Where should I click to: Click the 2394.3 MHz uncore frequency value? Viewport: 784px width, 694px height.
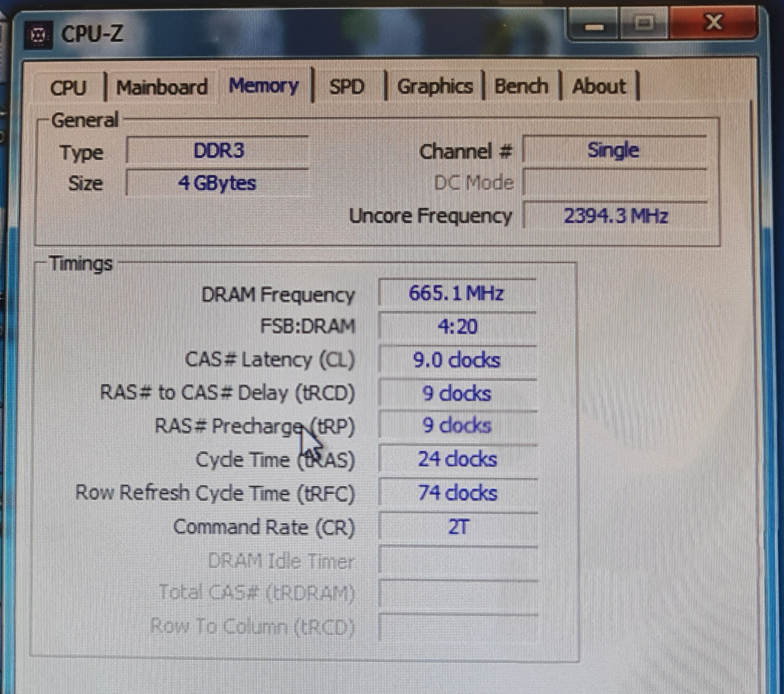click(x=615, y=215)
